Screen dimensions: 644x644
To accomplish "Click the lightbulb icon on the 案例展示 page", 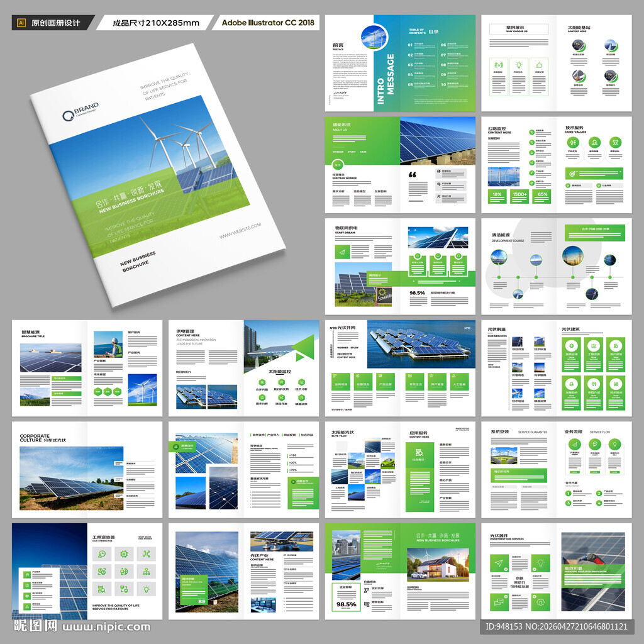I will (x=519, y=65).
